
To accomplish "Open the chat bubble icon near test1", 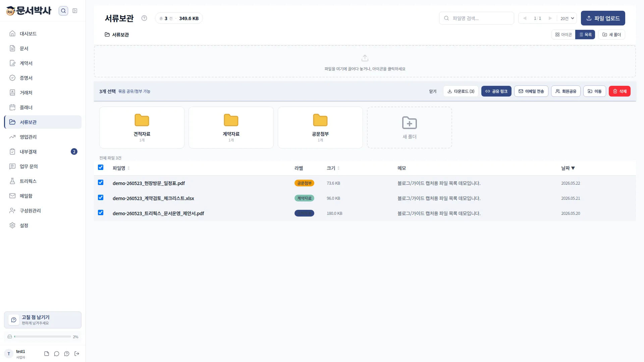I will (57, 354).
